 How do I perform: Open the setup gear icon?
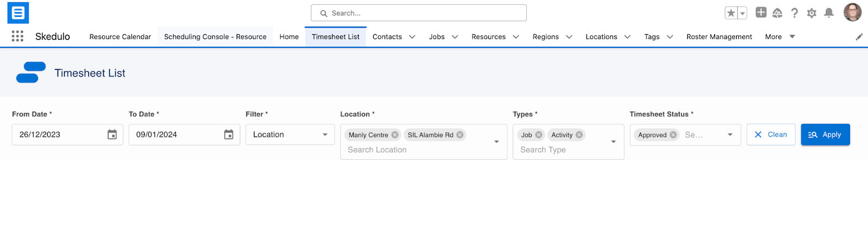coord(812,13)
